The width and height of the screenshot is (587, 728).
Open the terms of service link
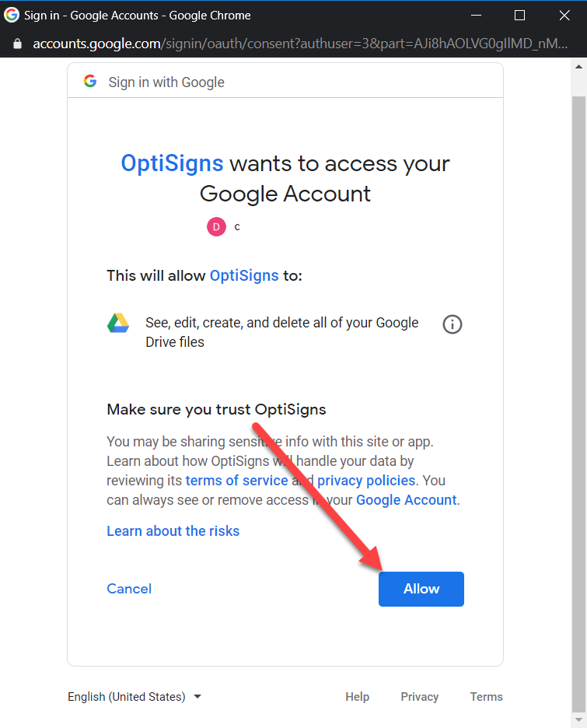tap(236, 481)
